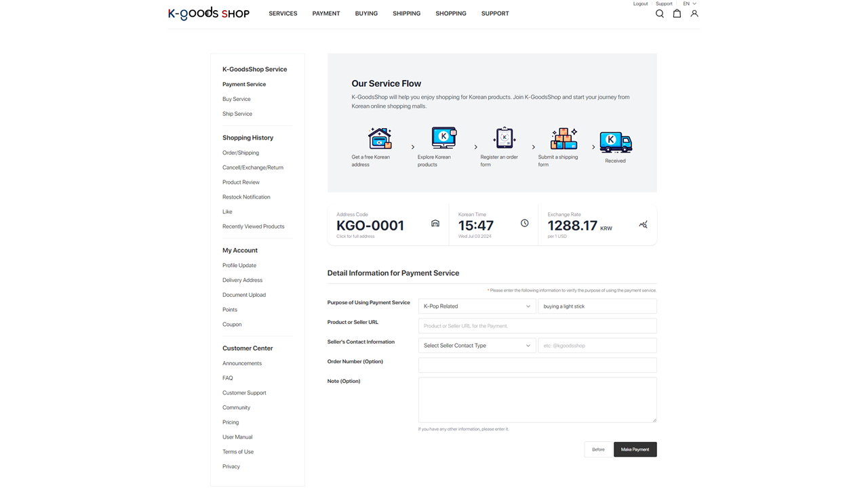
Task: Open the EN language selector
Action: point(689,4)
